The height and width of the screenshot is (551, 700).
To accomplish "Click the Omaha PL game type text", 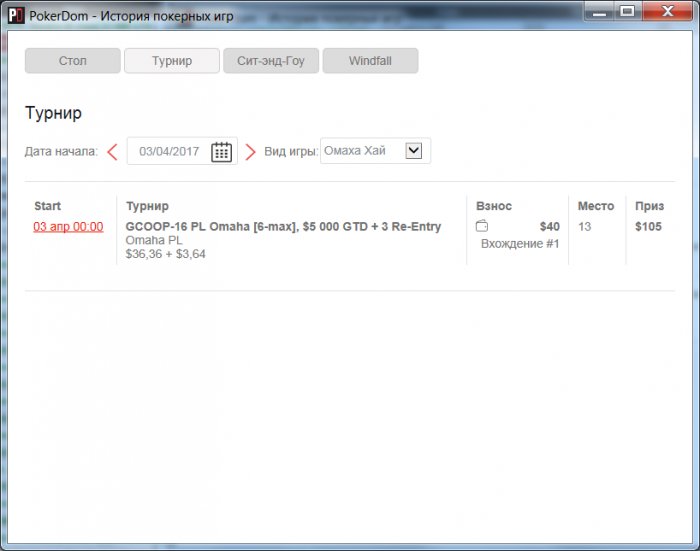I will (x=154, y=240).
